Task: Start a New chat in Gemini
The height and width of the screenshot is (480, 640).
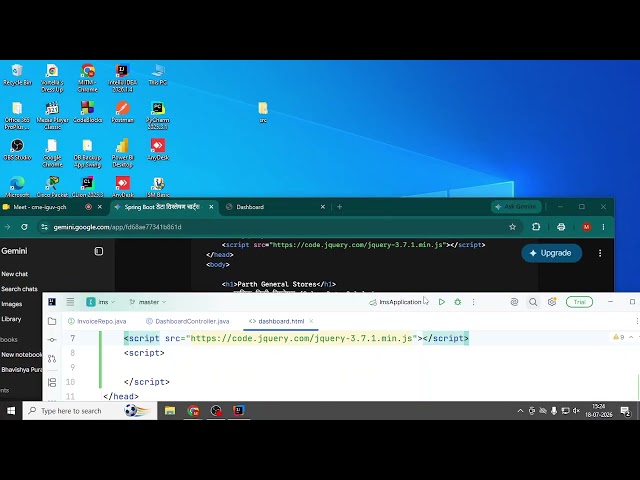Action: pyautogui.click(x=15, y=274)
